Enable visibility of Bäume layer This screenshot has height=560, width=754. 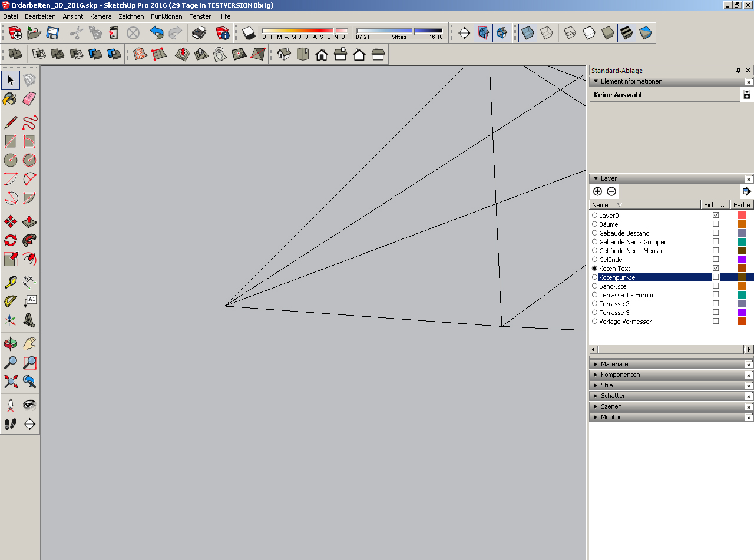click(716, 224)
